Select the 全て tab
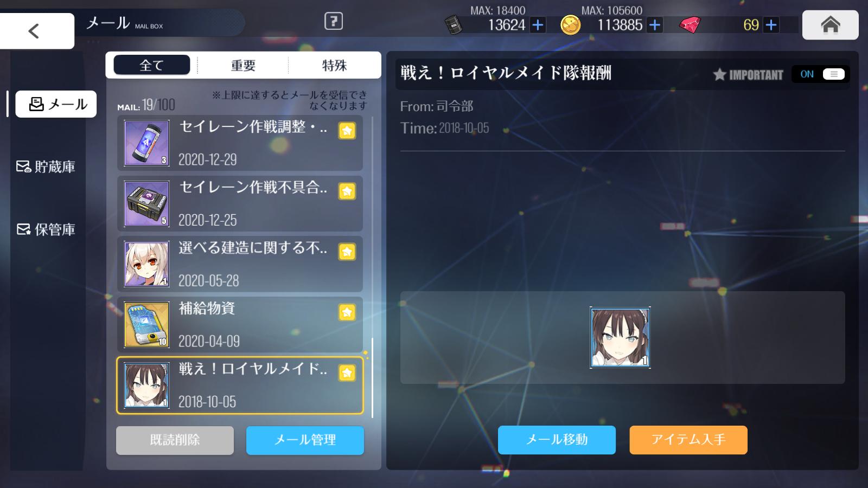This screenshot has height=488, width=868. point(152,65)
